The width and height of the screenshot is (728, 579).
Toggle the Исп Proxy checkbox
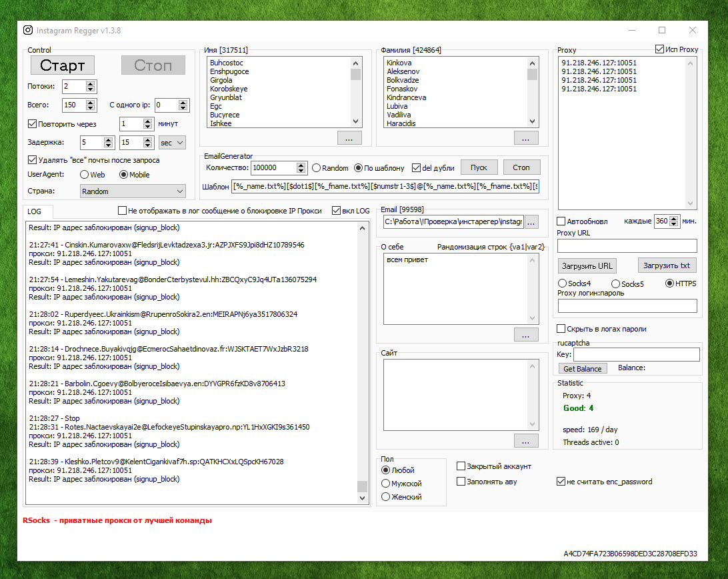(x=659, y=49)
